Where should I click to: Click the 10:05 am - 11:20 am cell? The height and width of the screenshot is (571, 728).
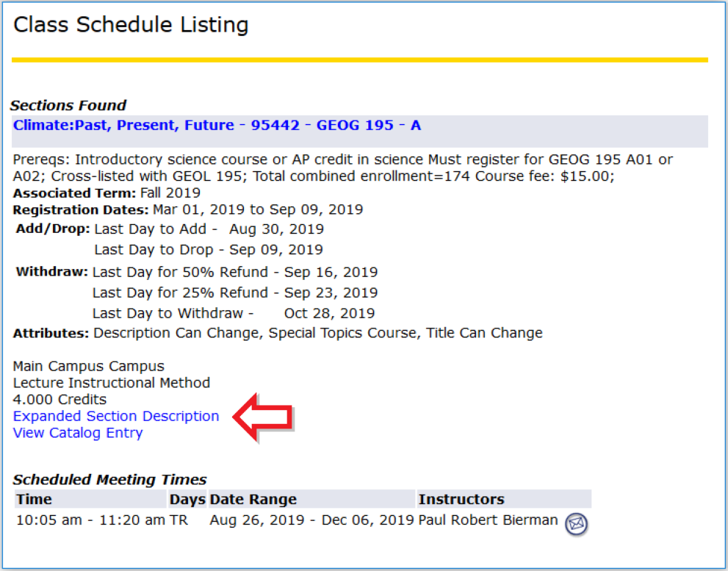pyautogui.click(x=90, y=520)
